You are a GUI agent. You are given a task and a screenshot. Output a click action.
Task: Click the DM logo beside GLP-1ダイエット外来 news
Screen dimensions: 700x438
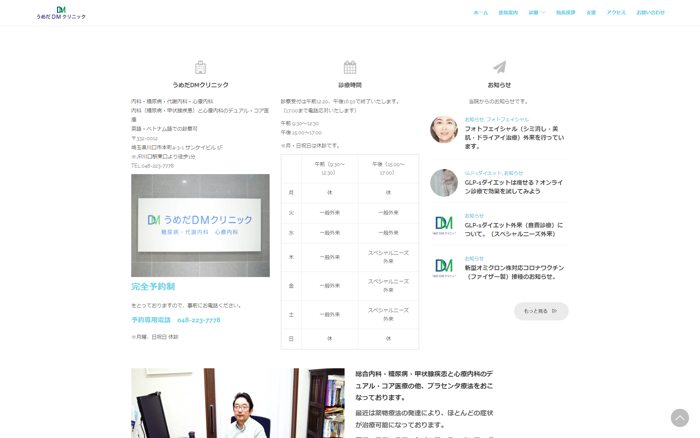coord(444,225)
